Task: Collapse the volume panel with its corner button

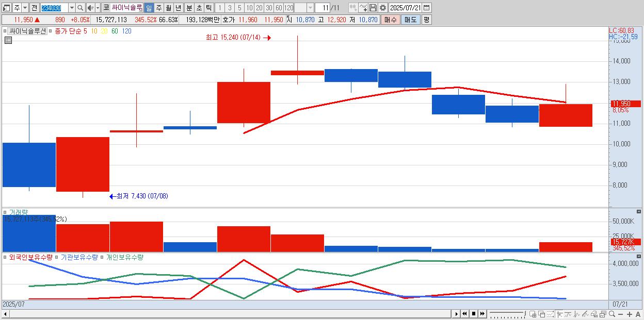Action: (x=639, y=212)
